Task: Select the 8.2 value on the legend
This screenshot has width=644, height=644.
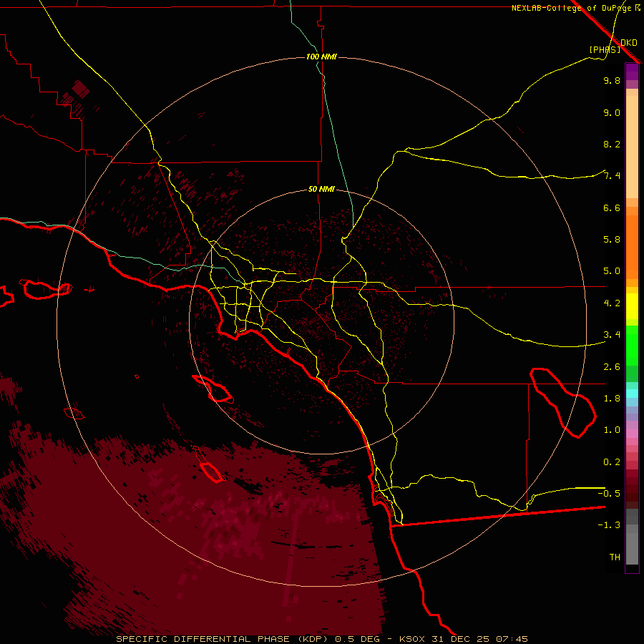Action: pos(612,144)
